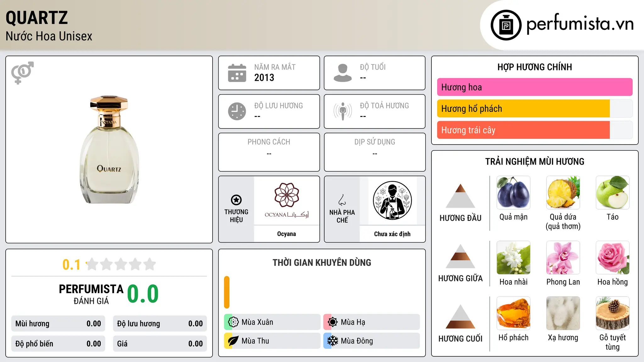
Task: Click the Hoa nhài note label
Action: pyautogui.click(x=514, y=282)
